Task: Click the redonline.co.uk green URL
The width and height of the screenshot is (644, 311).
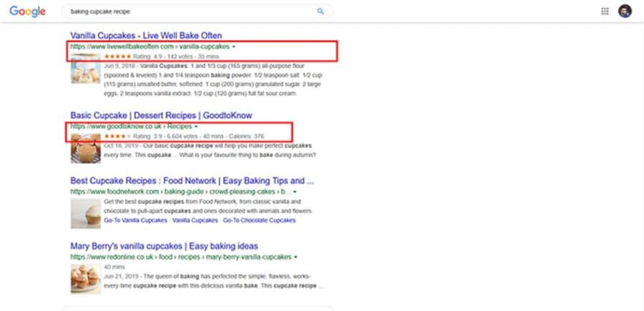Action: (181, 257)
